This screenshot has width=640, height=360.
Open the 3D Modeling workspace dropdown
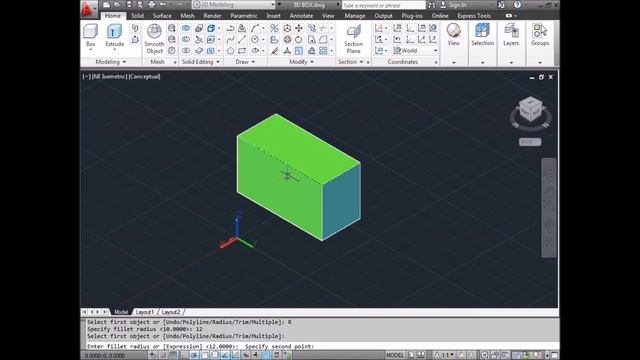coord(233,4)
